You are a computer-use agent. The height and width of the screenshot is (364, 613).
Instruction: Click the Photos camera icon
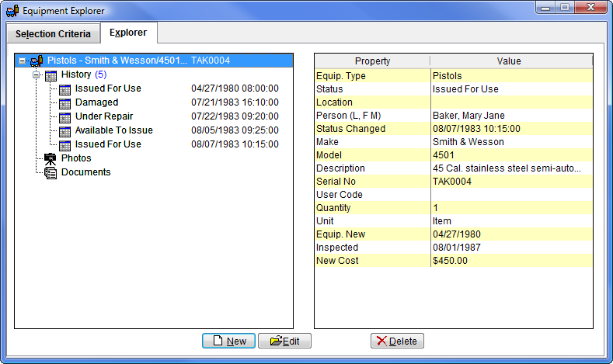(50, 158)
